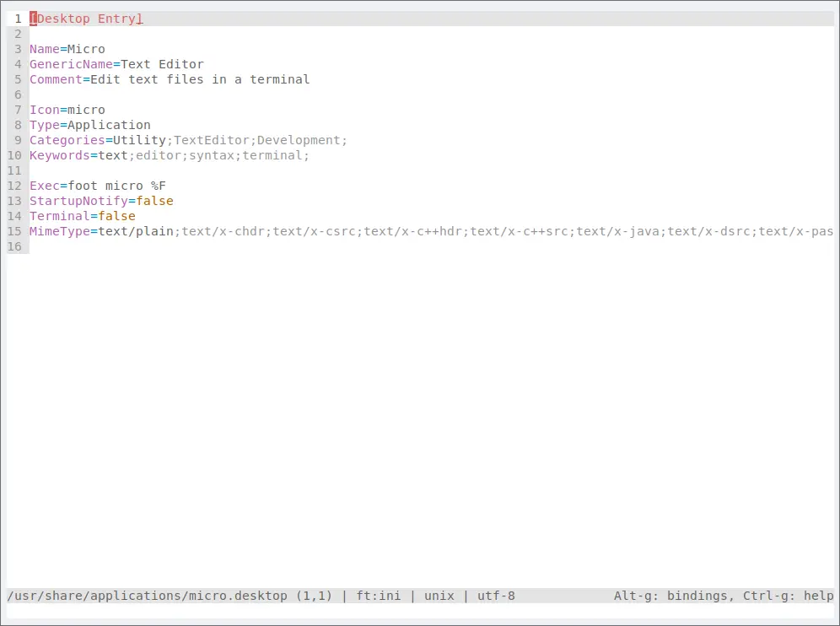The image size is (840, 626).
Task: Click the Development value in Categories
Action: [x=299, y=140]
